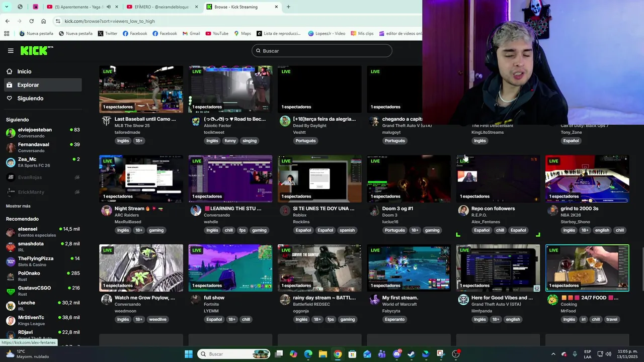644x362 pixels.
Task: Open a new browser tab
Action: click(x=288, y=7)
